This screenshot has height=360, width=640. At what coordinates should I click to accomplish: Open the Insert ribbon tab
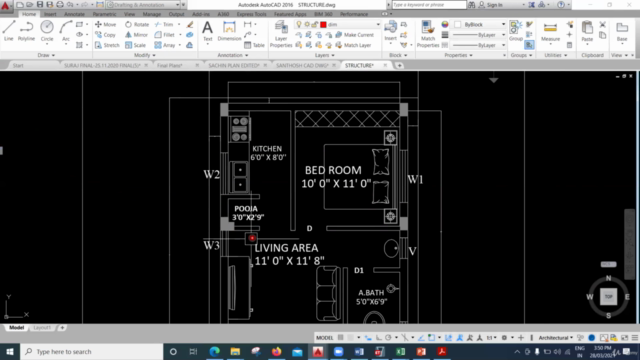pos(50,14)
